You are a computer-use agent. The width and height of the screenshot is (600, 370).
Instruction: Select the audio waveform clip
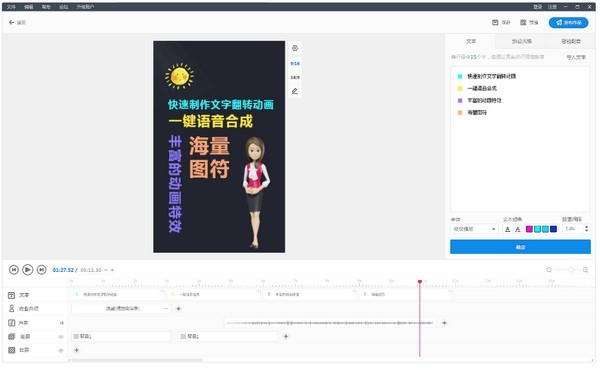(x=330, y=323)
